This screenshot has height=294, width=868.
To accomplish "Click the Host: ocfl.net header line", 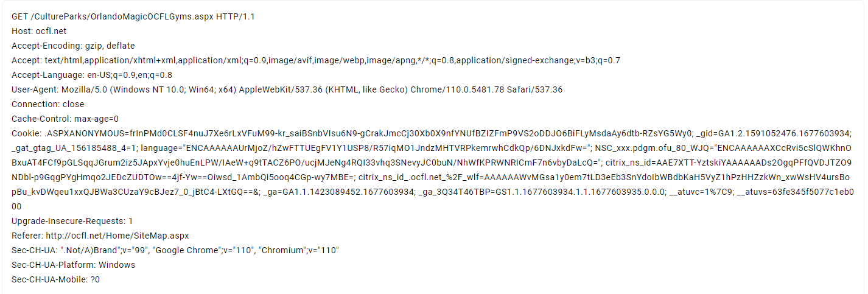I will click(x=39, y=31).
